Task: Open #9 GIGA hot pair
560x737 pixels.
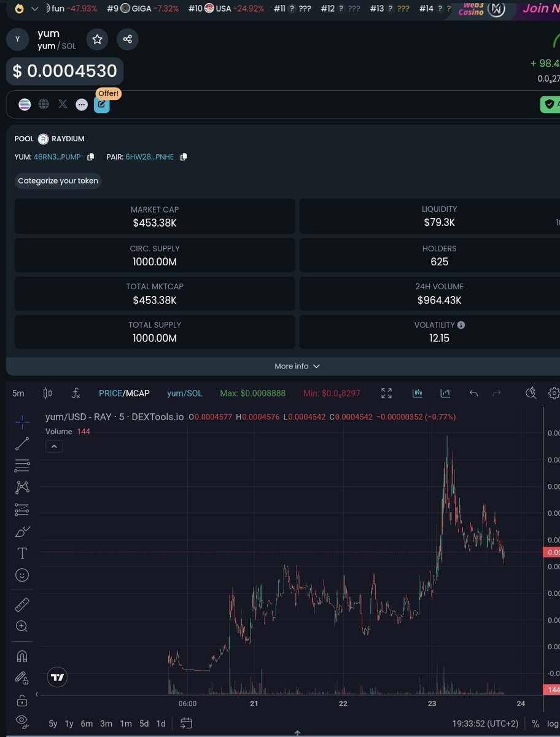Action: coord(142,9)
